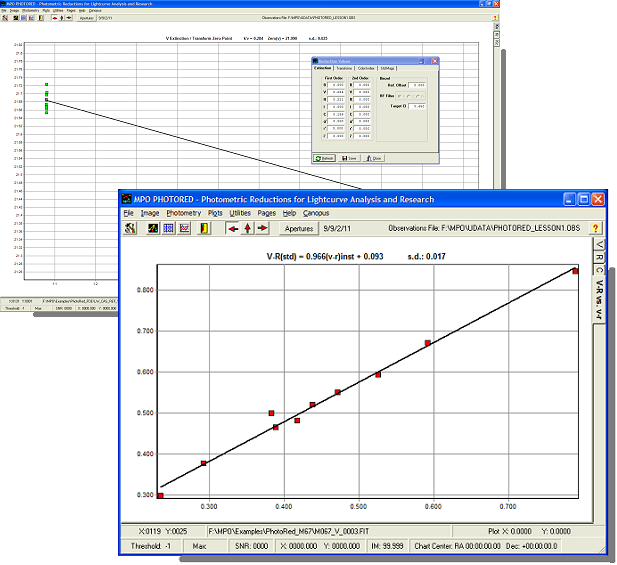This screenshot has width=617, height=565.
Task: Click 2nd Order B input field
Action: 362,85
